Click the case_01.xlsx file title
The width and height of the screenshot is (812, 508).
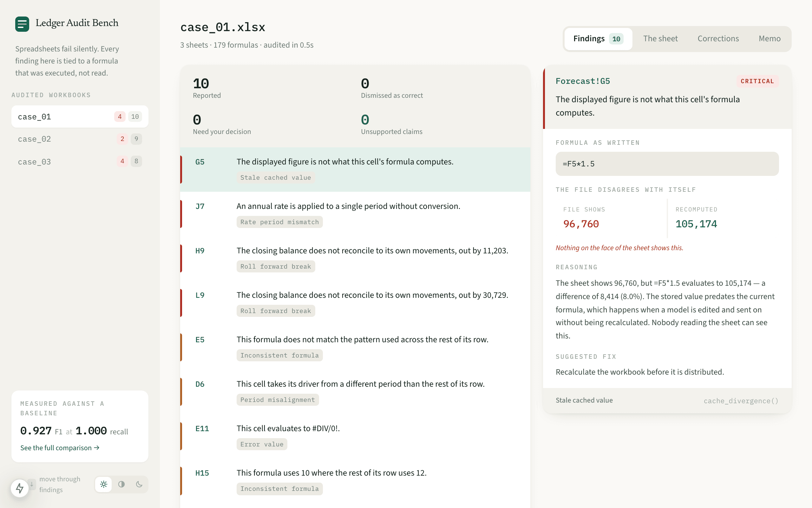pos(222,27)
